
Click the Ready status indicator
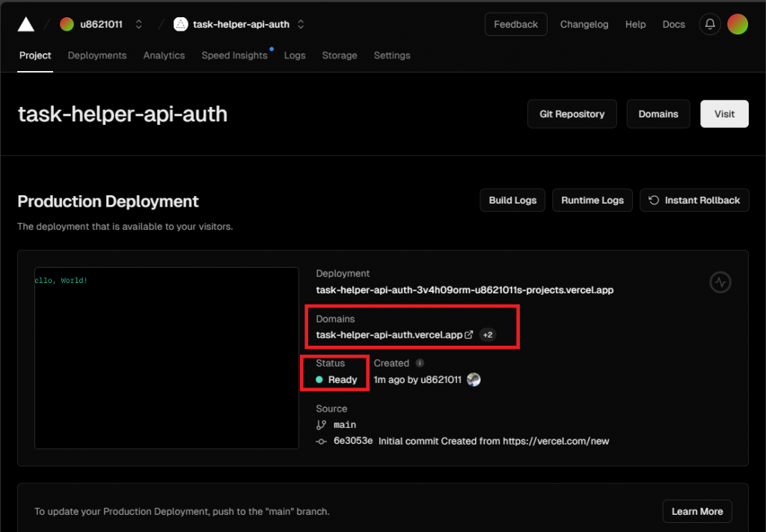(x=337, y=379)
